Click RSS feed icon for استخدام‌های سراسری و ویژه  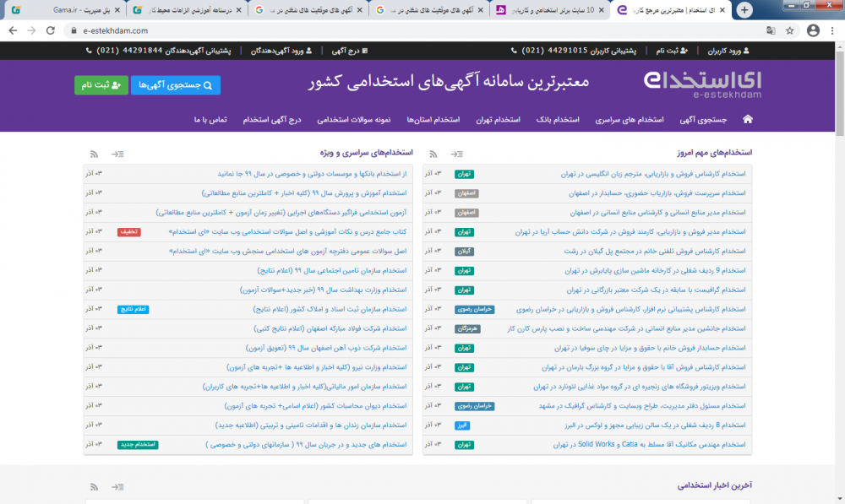pyautogui.click(x=95, y=154)
